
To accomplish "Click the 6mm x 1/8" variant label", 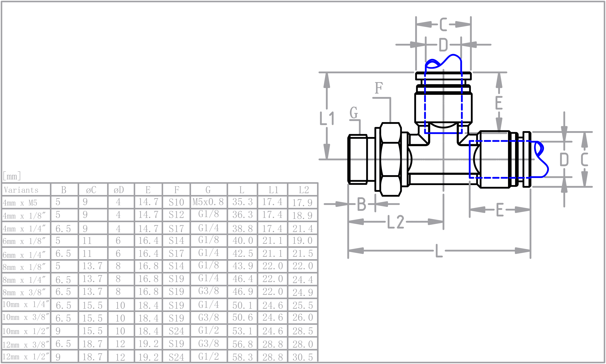I will coord(24,241).
